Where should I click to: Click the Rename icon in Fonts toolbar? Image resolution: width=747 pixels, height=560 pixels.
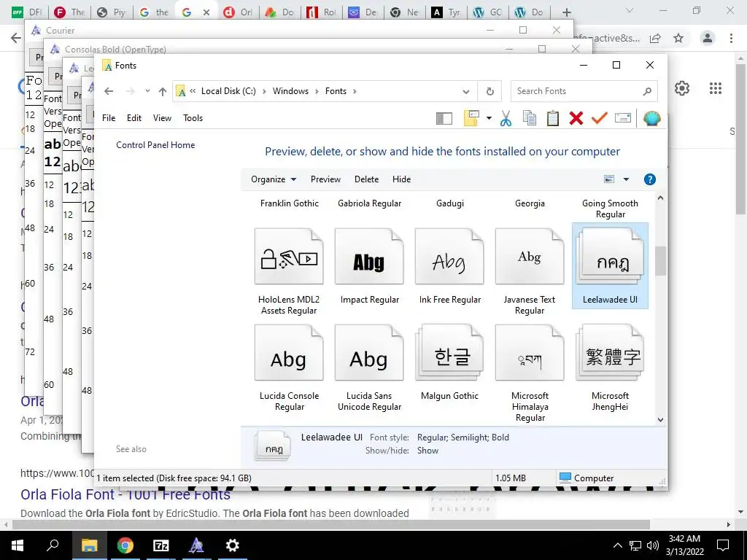click(x=623, y=117)
